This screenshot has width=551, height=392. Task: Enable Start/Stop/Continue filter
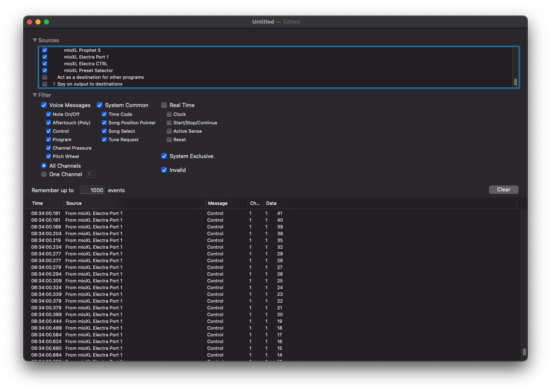169,123
